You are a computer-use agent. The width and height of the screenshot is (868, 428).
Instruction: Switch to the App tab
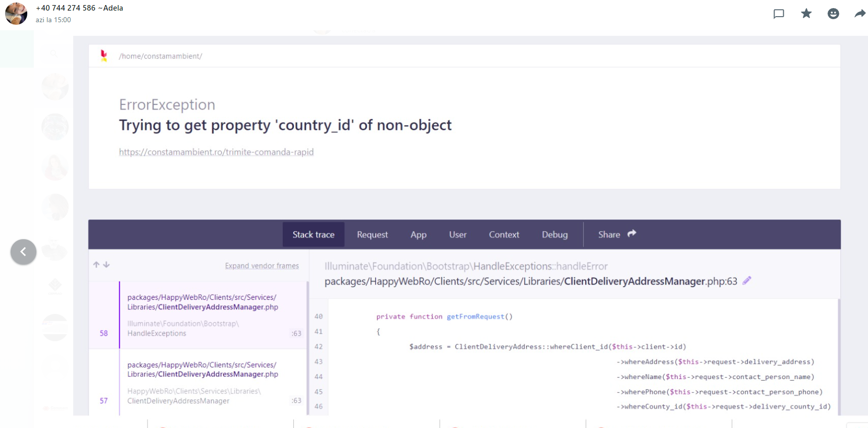point(419,235)
